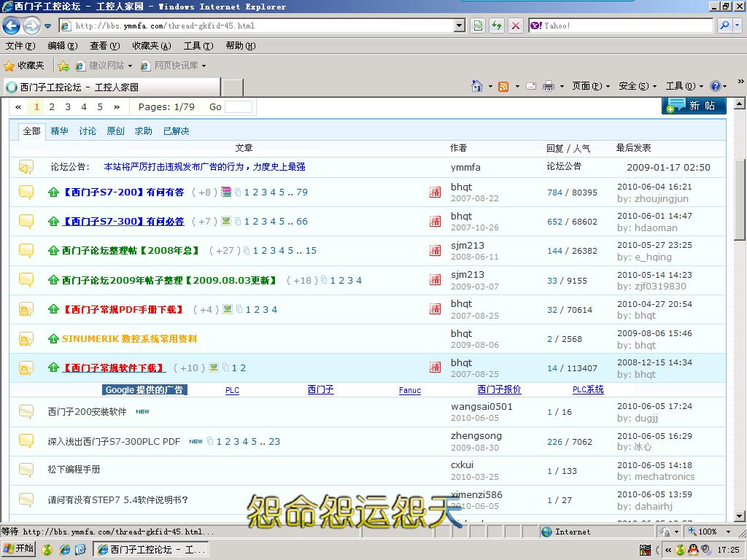
Task: Click the Refresh page icon
Action: coord(497,26)
